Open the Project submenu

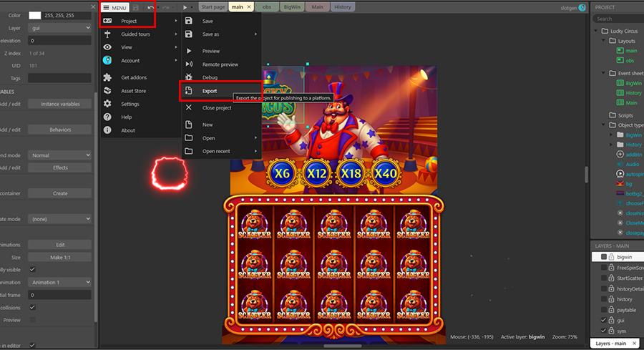[x=129, y=21]
